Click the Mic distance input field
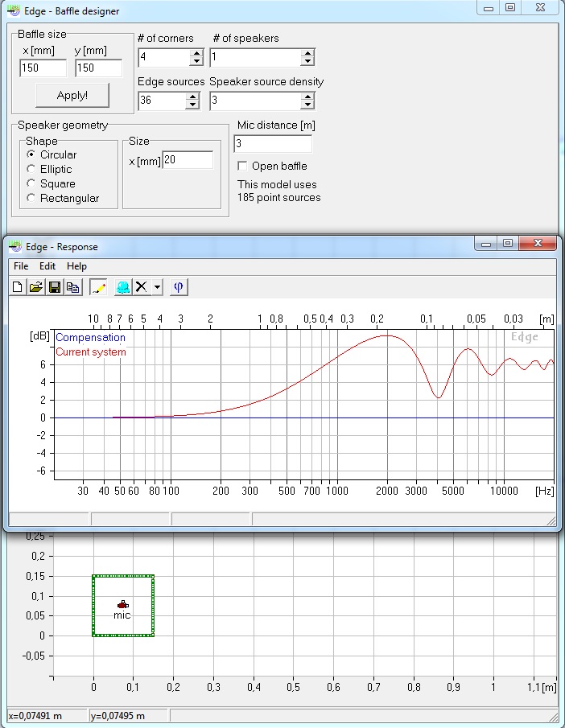Viewport: 565px width, 728px height. click(x=272, y=144)
